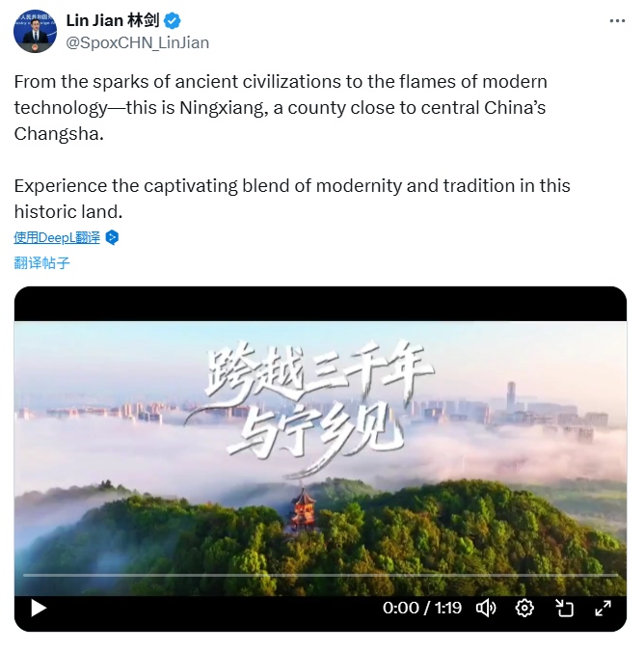Click the blue verified badge
644x651 pixels.
coord(173,20)
